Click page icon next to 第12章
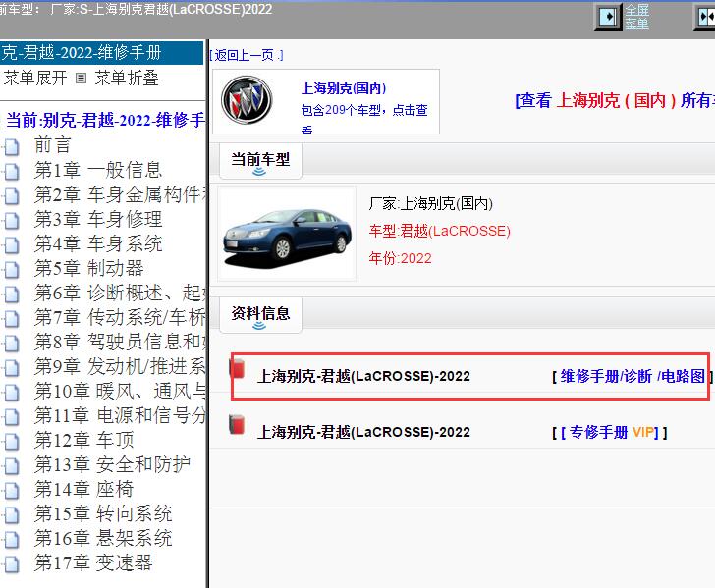The image size is (715, 588). pos(12,442)
